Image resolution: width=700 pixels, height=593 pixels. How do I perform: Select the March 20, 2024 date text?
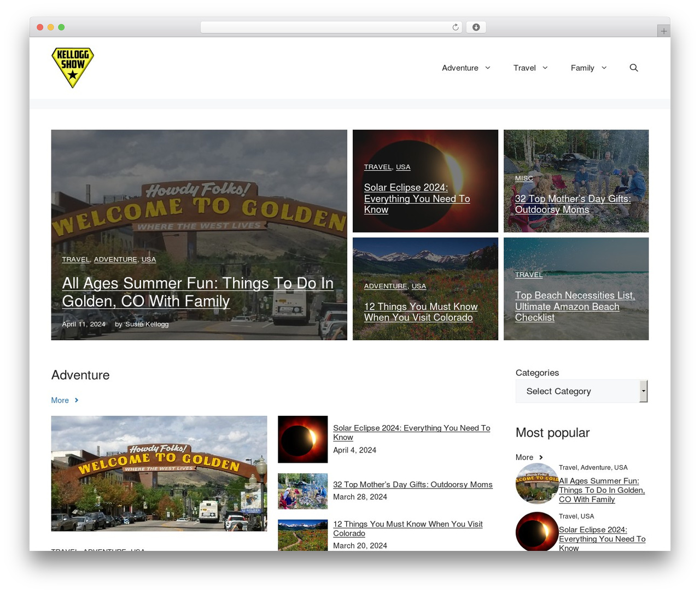tap(360, 545)
